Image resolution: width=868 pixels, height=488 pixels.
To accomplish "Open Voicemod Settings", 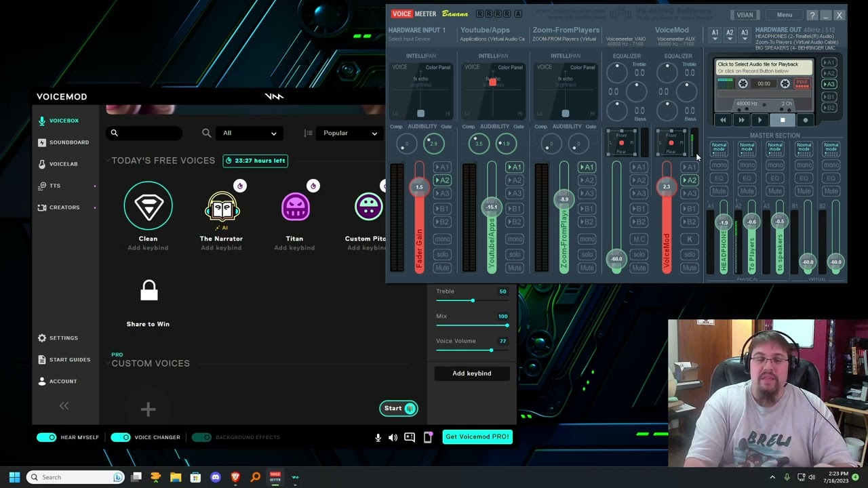I will point(58,338).
